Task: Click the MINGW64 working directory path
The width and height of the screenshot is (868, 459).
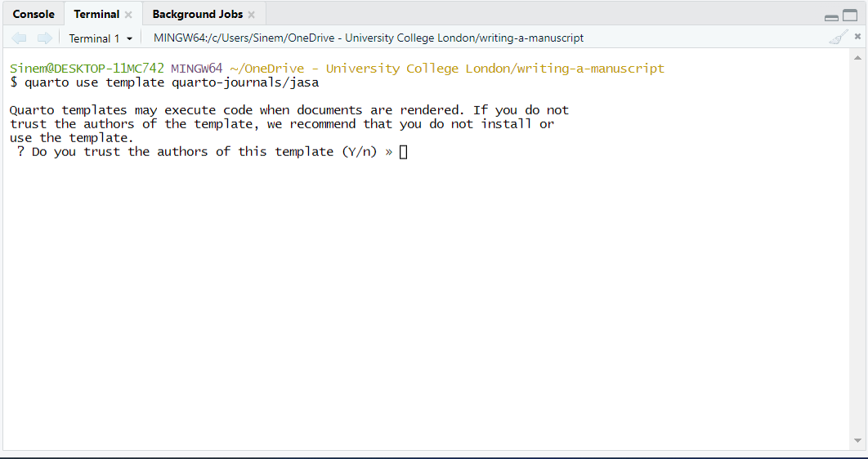Action: (368, 38)
